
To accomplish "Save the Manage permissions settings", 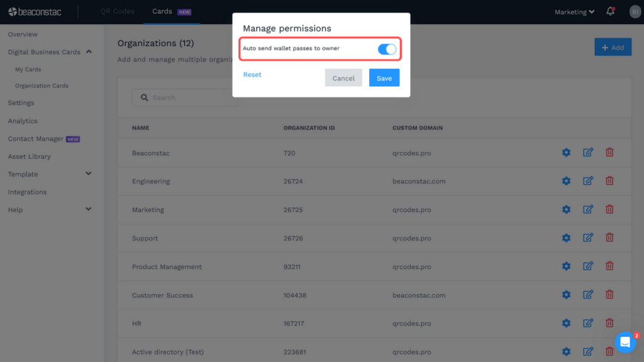I will pos(384,77).
